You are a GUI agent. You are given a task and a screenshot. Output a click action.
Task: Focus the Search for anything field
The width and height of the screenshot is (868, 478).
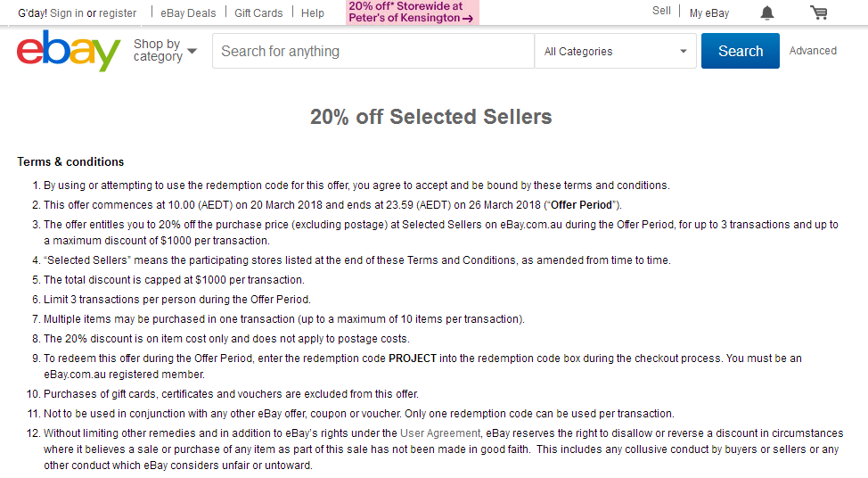point(373,51)
